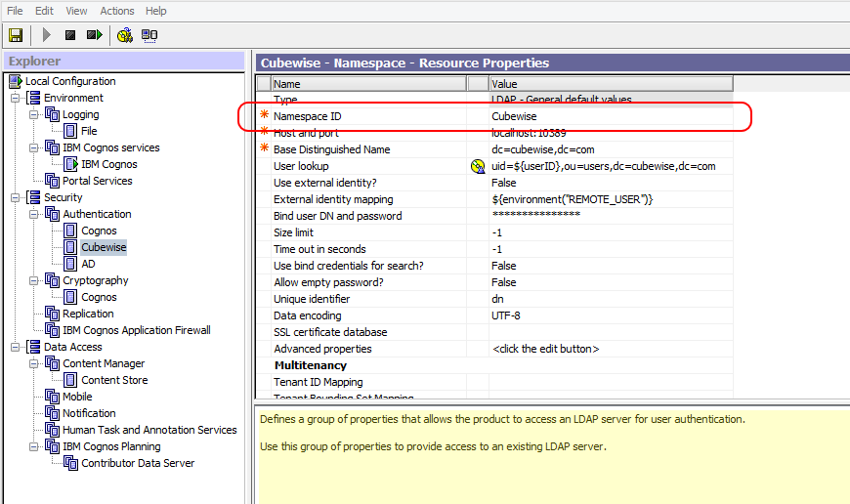Click the computer and database toolbar icon
Viewport: 850px width, 504px height.
[x=149, y=35]
